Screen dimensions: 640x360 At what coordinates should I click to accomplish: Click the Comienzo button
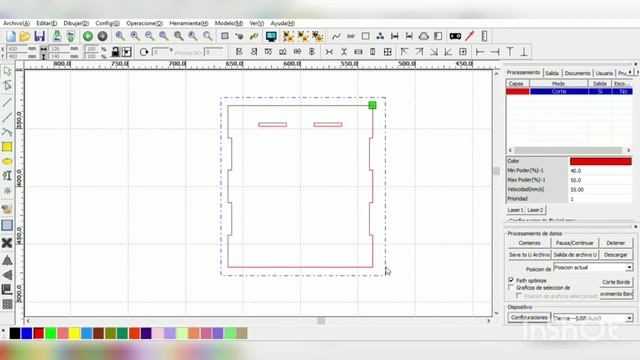pyautogui.click(x=529, y=243)
